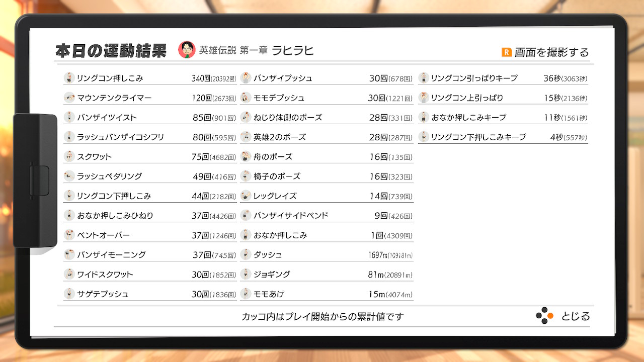644x362 pixels.
Task: Click the リングコン下押しこみキープ exercise icon
Action: (x=424, y=137)
